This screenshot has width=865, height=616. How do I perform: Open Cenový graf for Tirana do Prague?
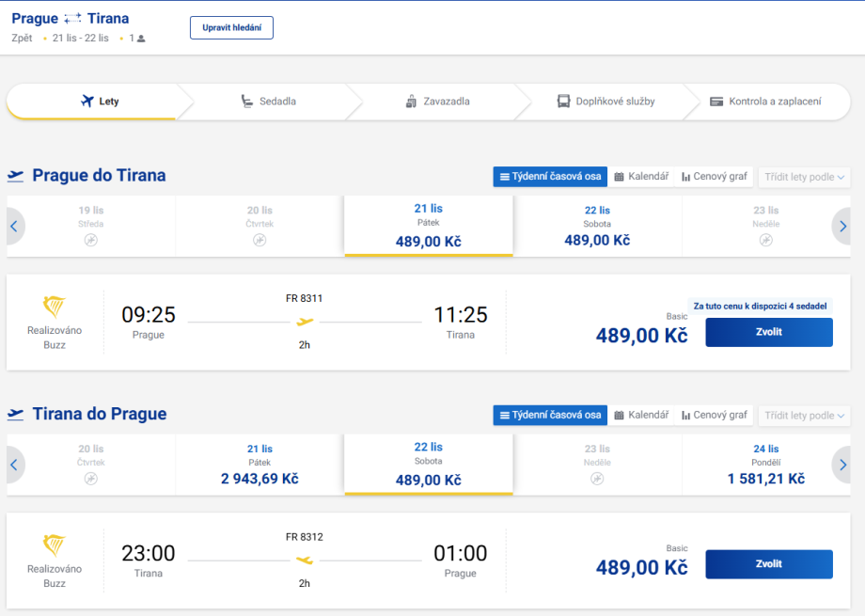tap(715, 415)
